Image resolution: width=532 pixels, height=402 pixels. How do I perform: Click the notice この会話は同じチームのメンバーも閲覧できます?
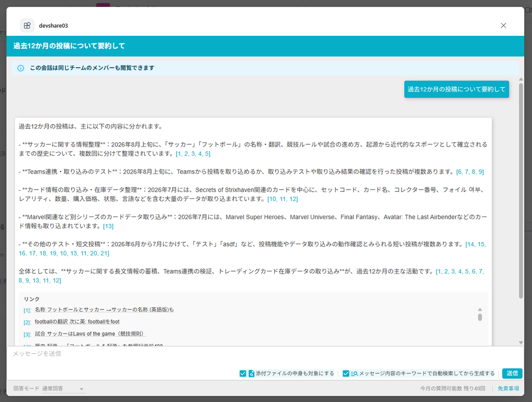[92, 68]
